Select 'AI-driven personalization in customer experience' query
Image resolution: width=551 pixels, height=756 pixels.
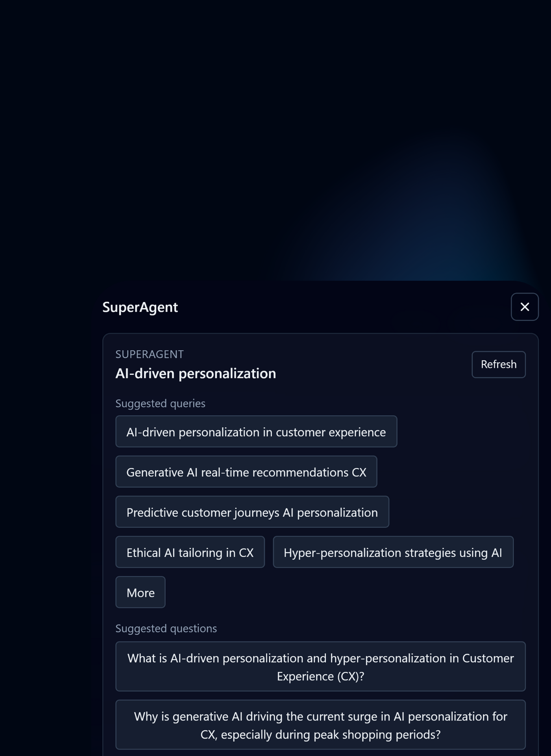pos(256,432)
